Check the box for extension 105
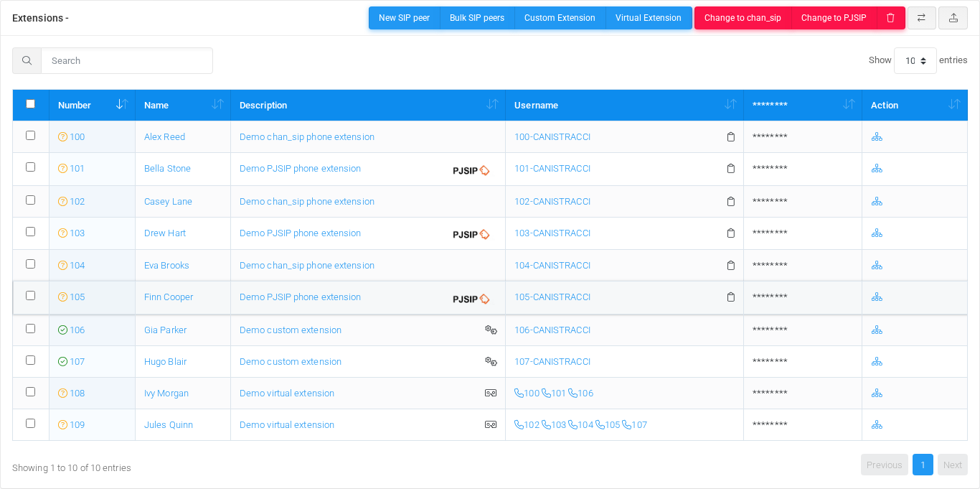The height and width of the screenshot is (489, 980). coord(30,296)
